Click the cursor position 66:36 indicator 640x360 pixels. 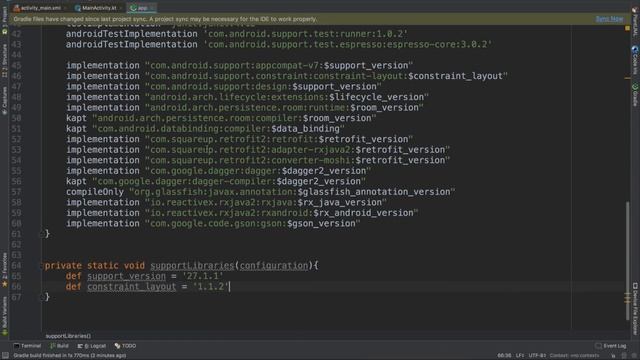click(x=504, y=356)
